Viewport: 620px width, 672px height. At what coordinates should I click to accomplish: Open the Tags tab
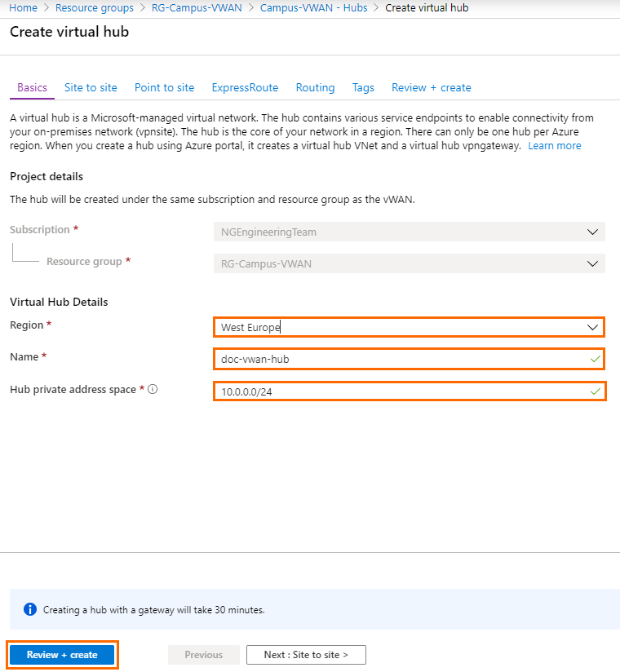[x=363, y=87]
